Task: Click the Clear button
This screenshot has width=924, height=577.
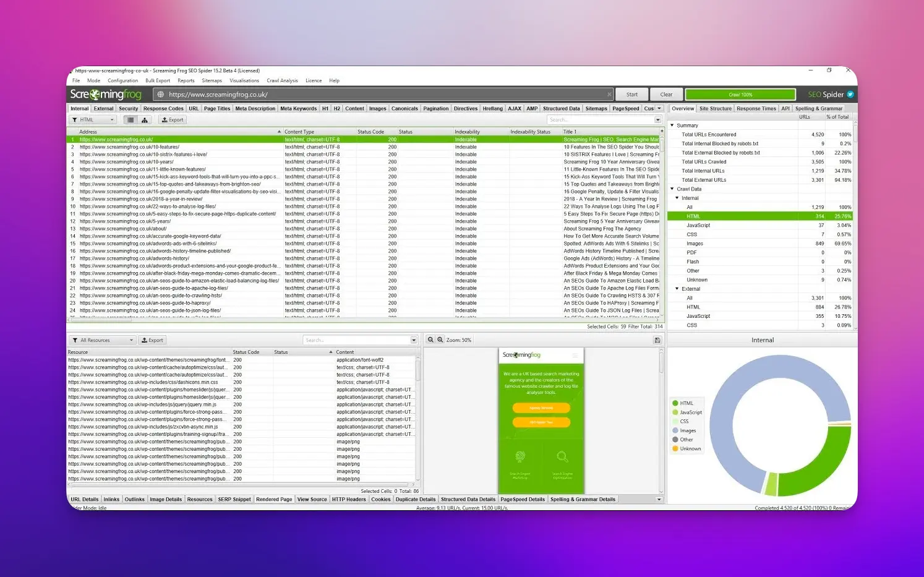Action: 666,95
